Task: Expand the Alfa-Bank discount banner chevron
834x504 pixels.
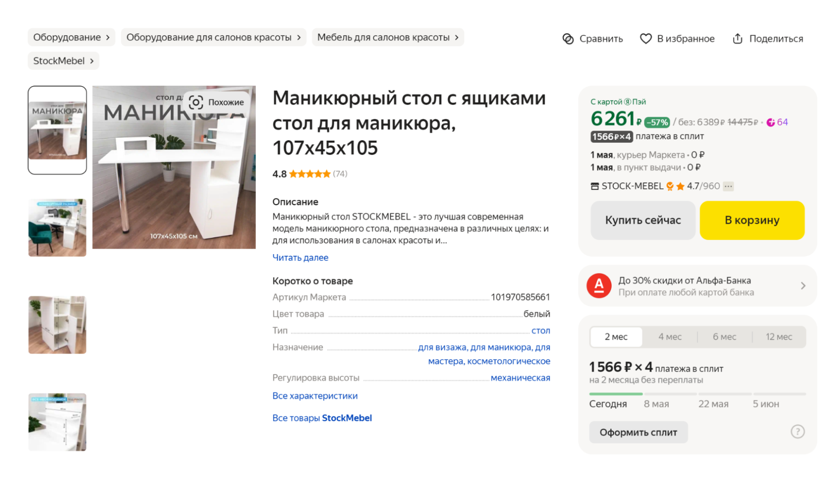Action: click(803, 286)
